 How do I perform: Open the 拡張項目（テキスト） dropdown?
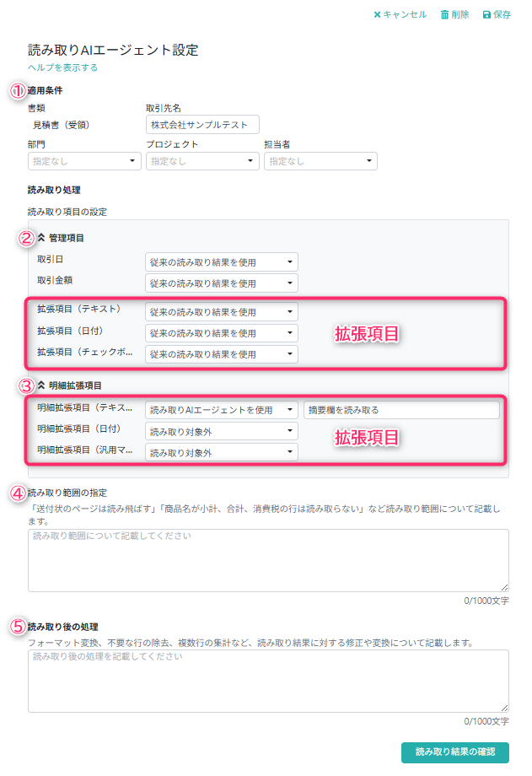(221, 312)
